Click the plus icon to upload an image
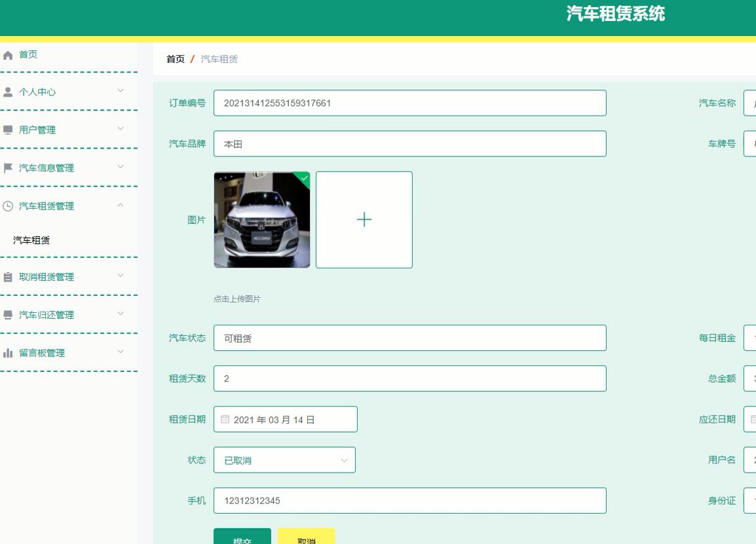The height and width of the screenshot is (544, 756). [364, 220]
